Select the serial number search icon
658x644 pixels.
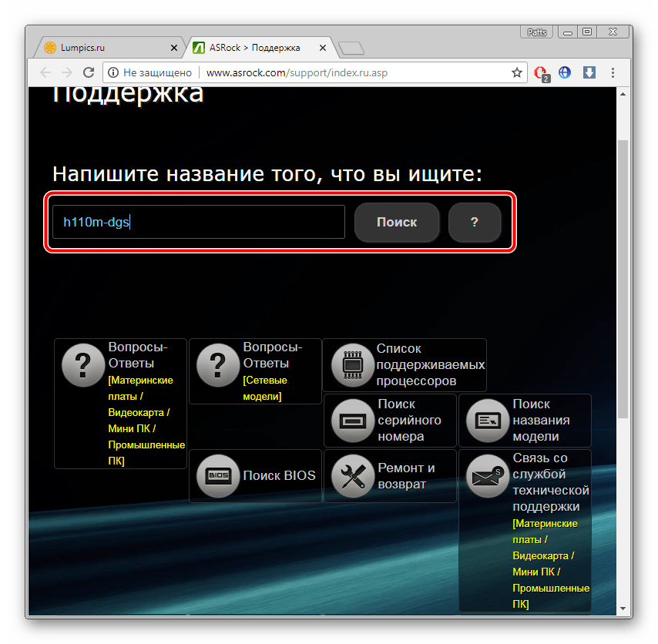[352, 421]
